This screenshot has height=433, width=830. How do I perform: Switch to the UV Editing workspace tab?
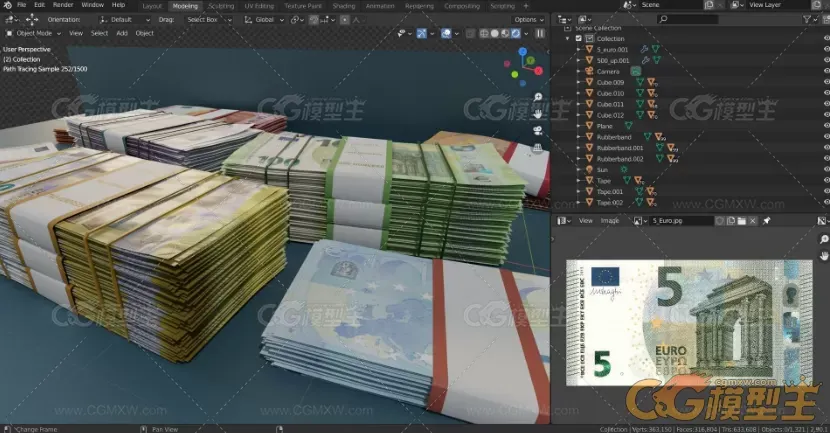pos(259,6)
